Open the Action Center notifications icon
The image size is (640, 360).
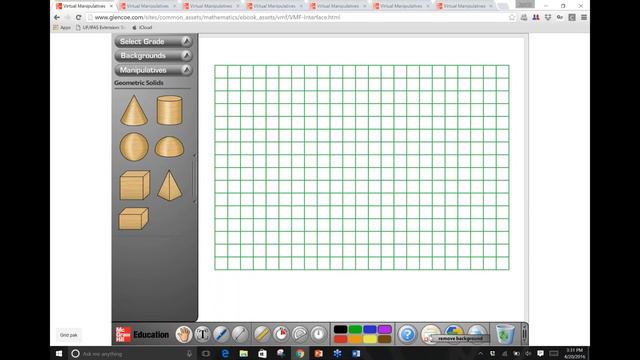point(540,353)
